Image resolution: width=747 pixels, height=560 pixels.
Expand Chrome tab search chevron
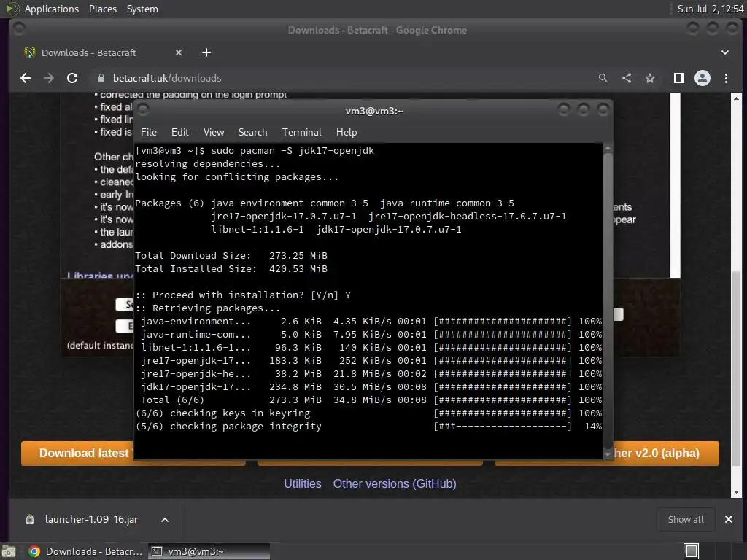[724, 52]
